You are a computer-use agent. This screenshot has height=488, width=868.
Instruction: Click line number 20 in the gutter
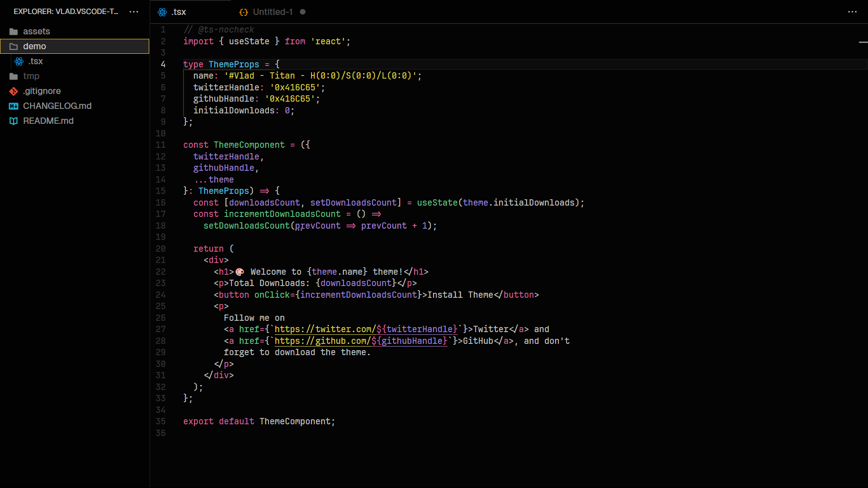tap(160, 249)
